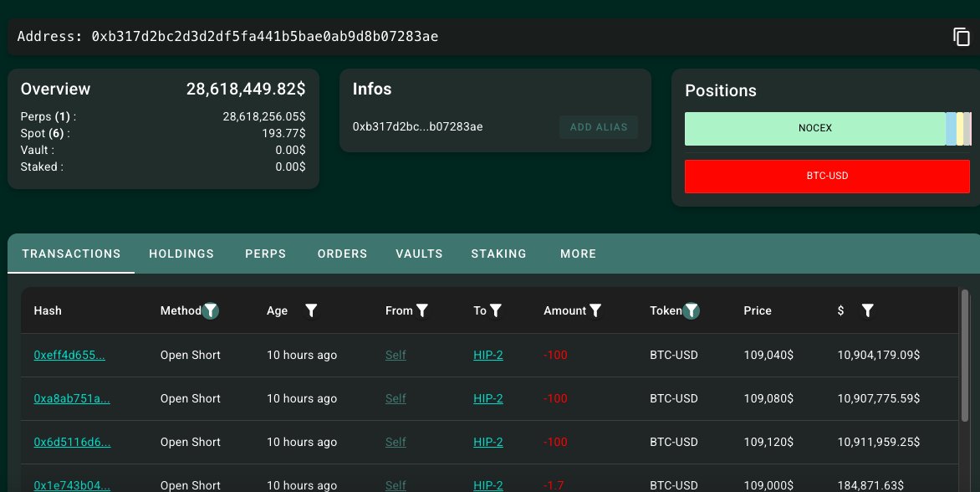Screen dimensions: 980x492
Task: Click the Add Alias button
Action: (x=599, y=127)
